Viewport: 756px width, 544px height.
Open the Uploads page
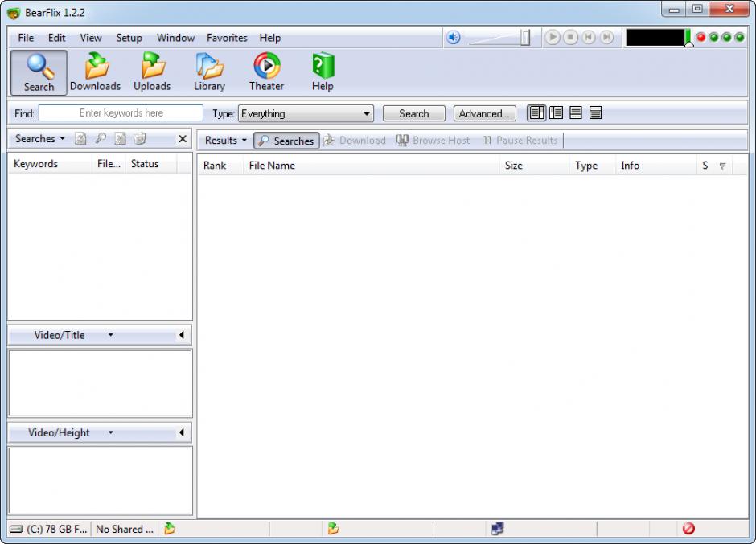(x=152, y=73)
